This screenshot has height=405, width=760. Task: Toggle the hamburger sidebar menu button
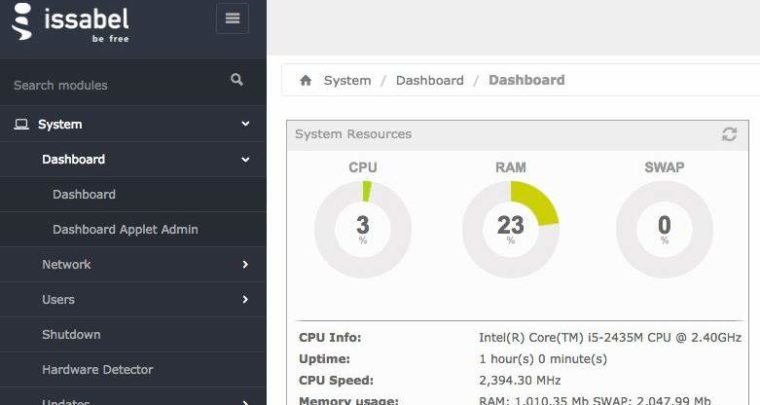(x=233, y=18)
